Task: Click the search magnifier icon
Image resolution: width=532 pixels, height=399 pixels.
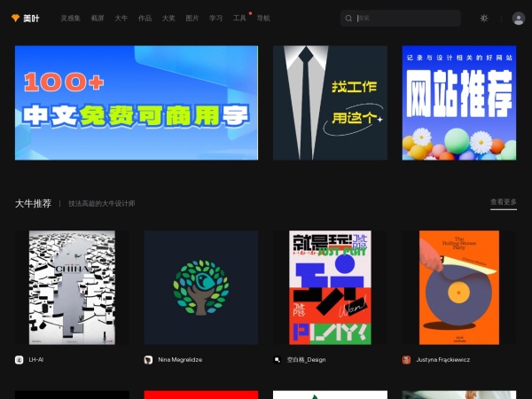Action: click(348, 18)
